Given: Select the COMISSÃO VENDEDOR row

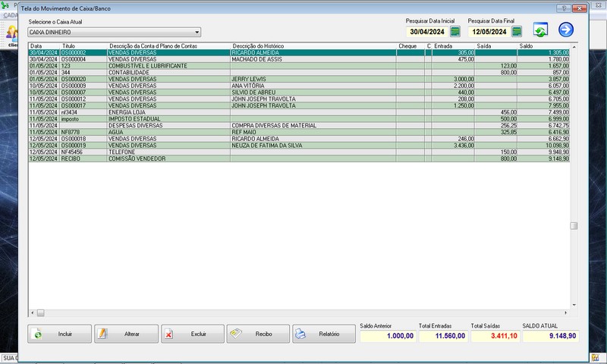Looking at the screenshot, I should pos(152,158).
